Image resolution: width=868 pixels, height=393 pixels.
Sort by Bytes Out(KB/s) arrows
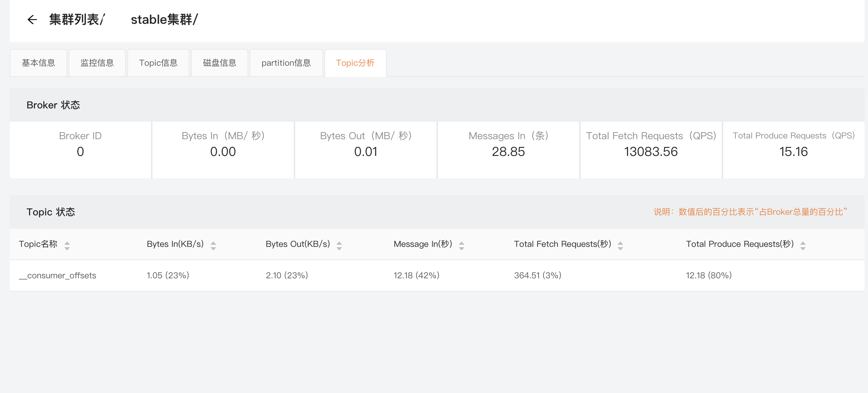pos(339,245)
